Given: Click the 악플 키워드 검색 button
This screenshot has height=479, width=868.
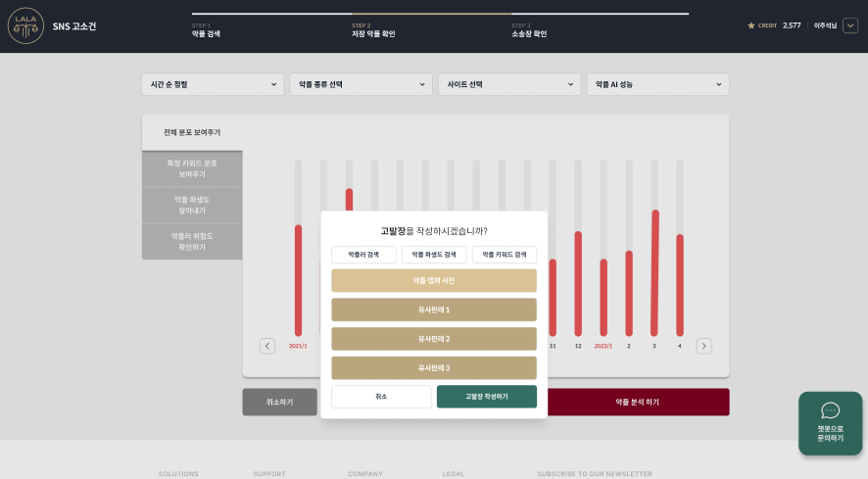Looking at the screenshot, I should click(504, 255).
